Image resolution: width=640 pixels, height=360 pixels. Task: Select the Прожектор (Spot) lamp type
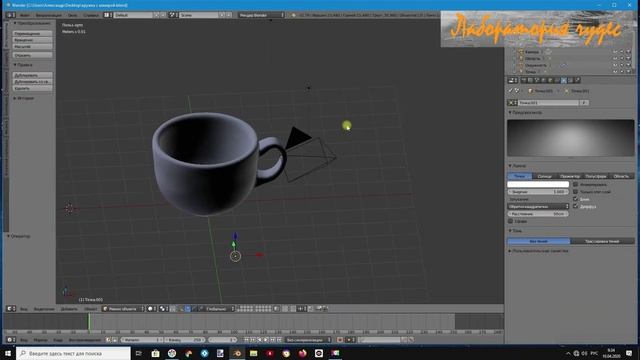570,176
